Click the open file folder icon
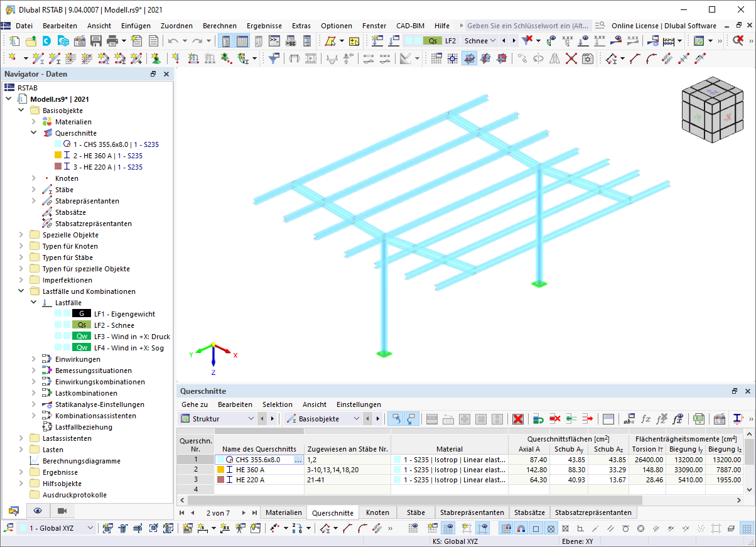Image resolution: width=756 pixels, height=547 pixels. click(x=31, y=41)
